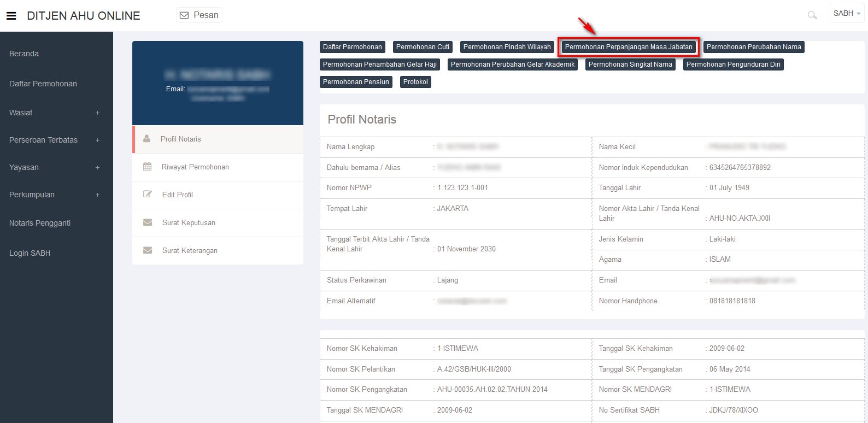Open Notaris Pengganti in sidebar
Viewport: 868px width, 423px height.
(40, 223)
